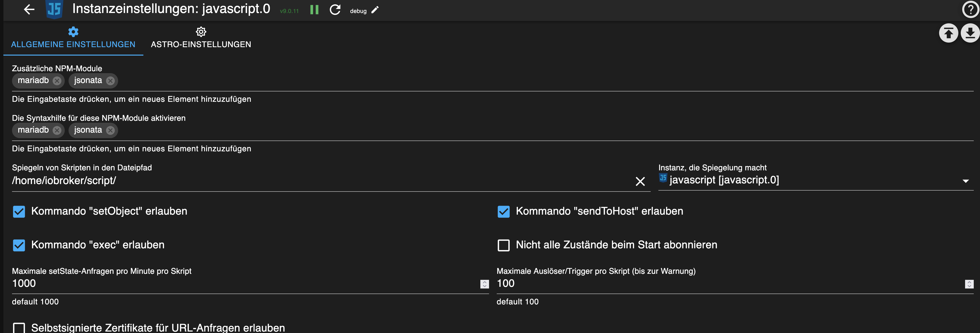The image size is (980, 333).
Task: Uncheck Kommando "setObject" erlauben
Action: [19, 211]
